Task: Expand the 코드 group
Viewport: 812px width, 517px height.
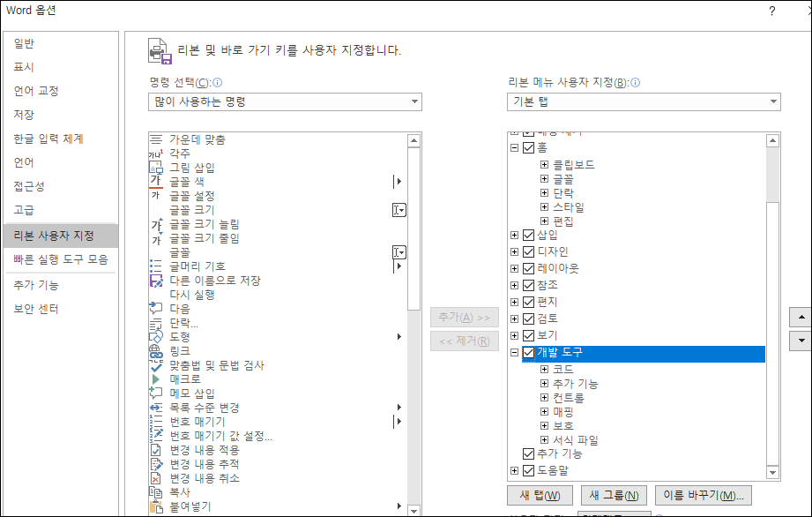Action: pyautogui.click(x=544, y=370)
